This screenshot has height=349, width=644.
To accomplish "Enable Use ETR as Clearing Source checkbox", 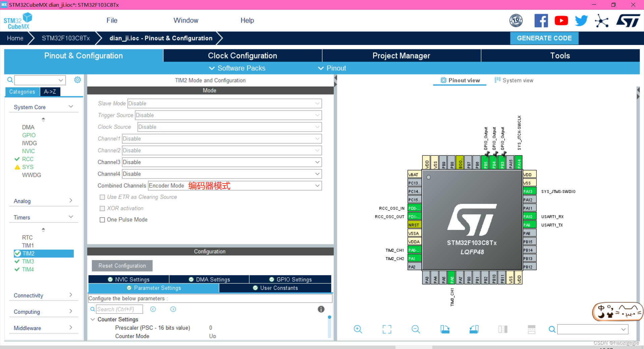I will pos(102,197).
